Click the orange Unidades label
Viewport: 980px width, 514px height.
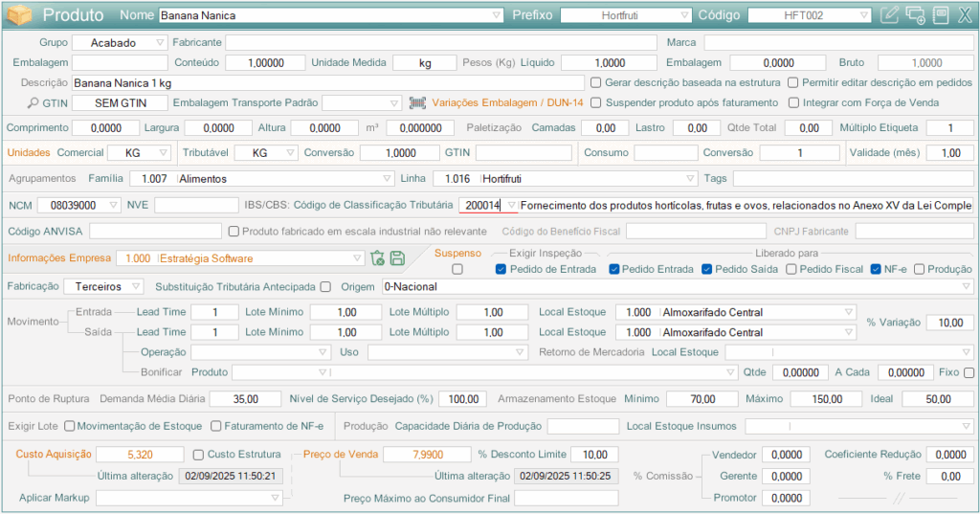tap(28, 153)
